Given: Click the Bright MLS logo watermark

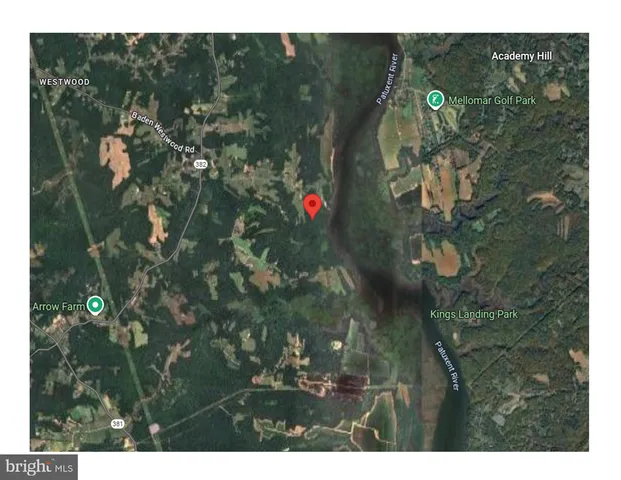Looking at the screenshot, I should (39, 467).
